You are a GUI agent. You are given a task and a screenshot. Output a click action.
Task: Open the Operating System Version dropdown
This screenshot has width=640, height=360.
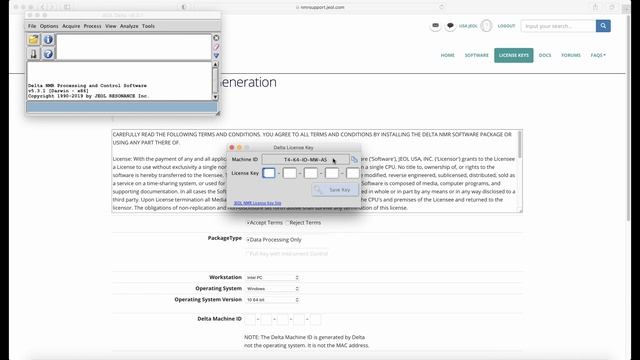coord(272,300)
